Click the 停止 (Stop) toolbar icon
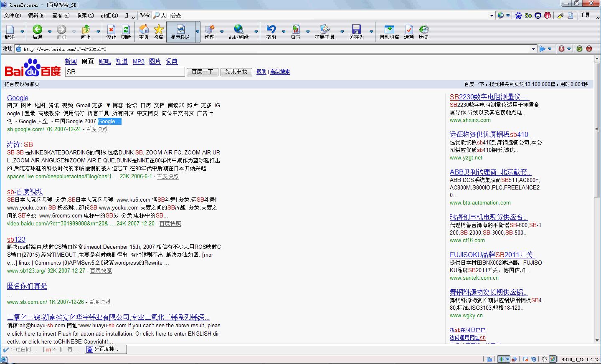The height and width of the screenshot is (364, 601). [x=111, y=32]
